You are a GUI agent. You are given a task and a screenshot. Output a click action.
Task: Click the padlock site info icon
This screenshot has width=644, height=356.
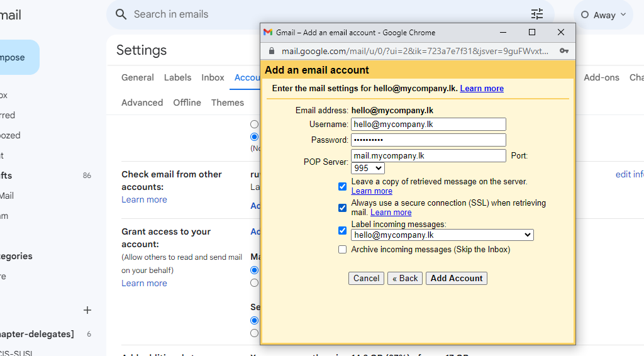(271, 51)
